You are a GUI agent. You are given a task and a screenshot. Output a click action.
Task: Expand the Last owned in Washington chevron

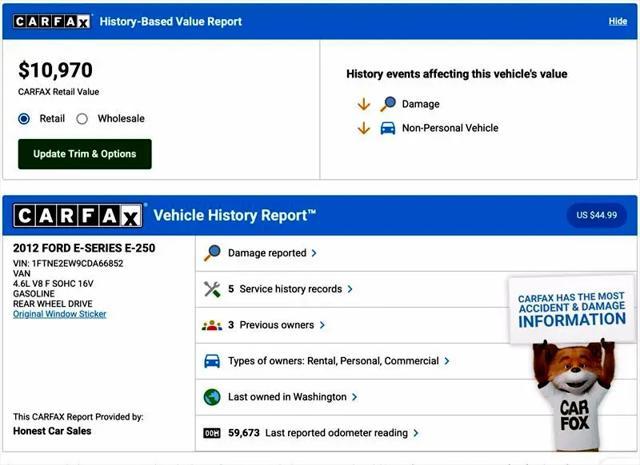tap(354, 397)
